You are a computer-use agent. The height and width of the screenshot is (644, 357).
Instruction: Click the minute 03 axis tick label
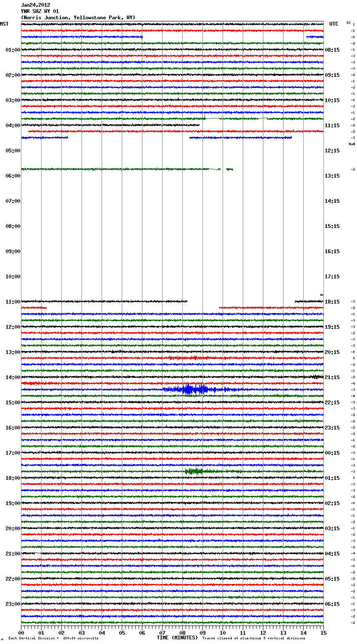(x=81, y=633)
